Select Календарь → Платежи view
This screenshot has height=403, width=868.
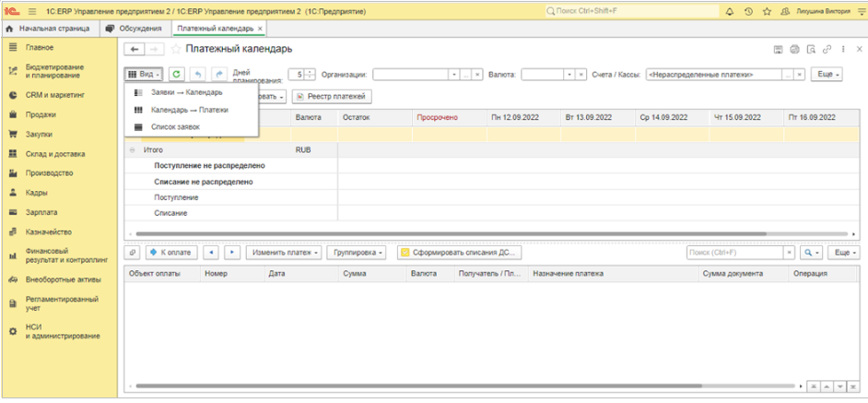tap(189, 111)
